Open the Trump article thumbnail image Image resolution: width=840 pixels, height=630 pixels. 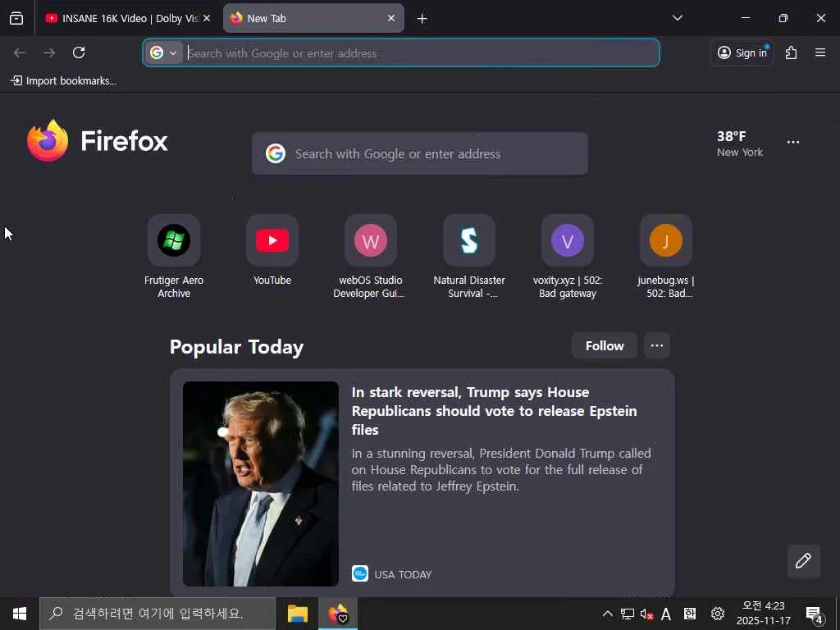coord(260,484)
